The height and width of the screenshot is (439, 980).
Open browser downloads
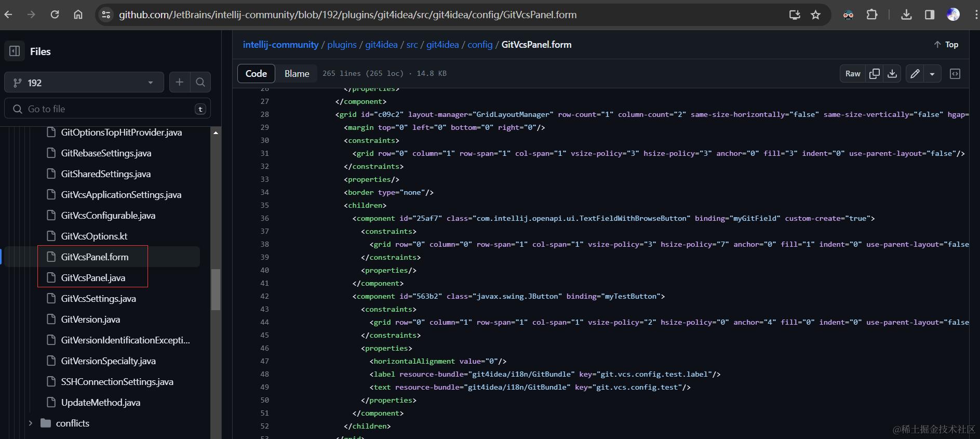[906, 15]
